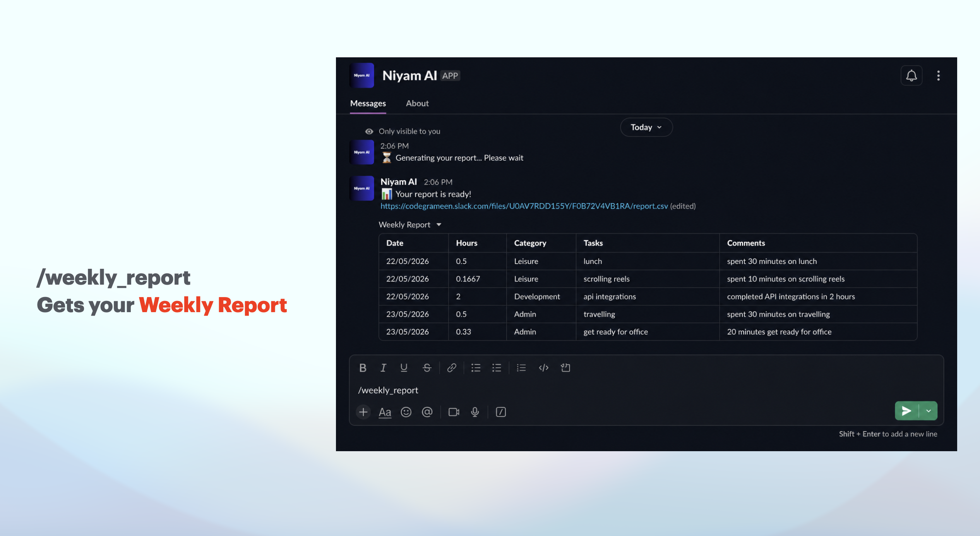Screen dimensions: 980x536
Task: Open the slash shortcuts menu
Action: [501, 412]
